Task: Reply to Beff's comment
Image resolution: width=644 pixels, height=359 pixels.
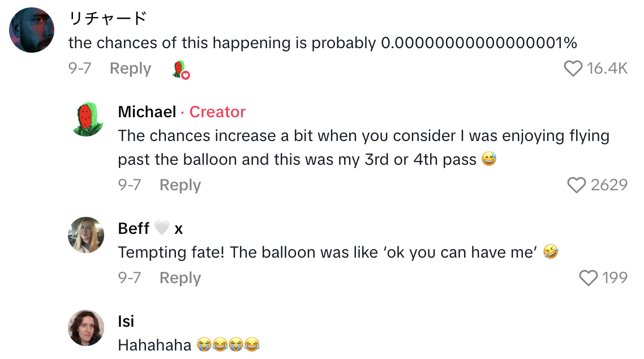Action: coord(180,278)
